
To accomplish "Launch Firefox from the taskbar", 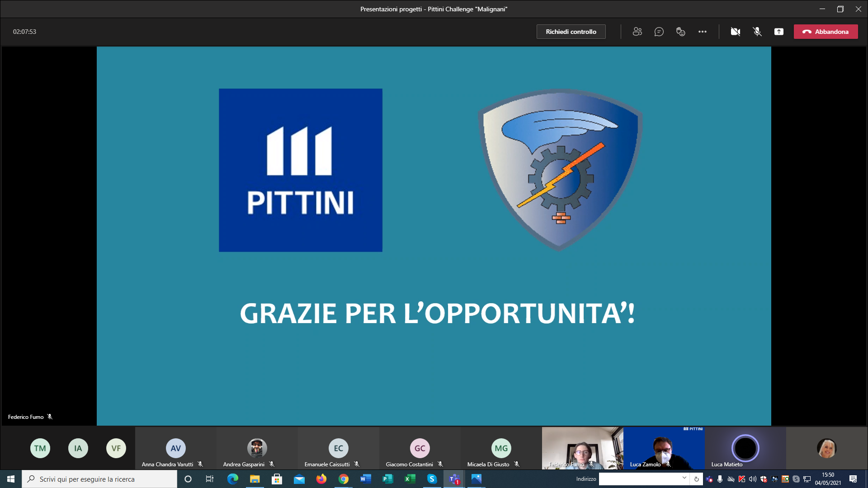I will [321, 479].
